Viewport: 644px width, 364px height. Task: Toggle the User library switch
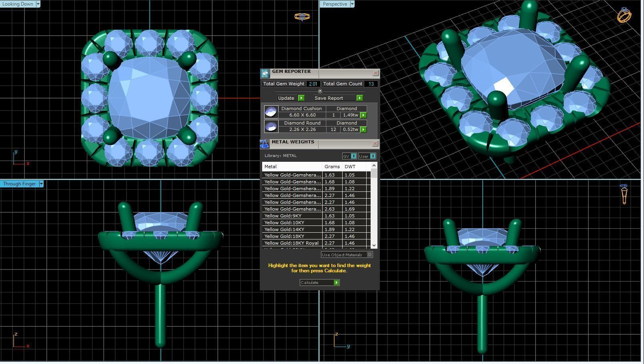[367, 156]
